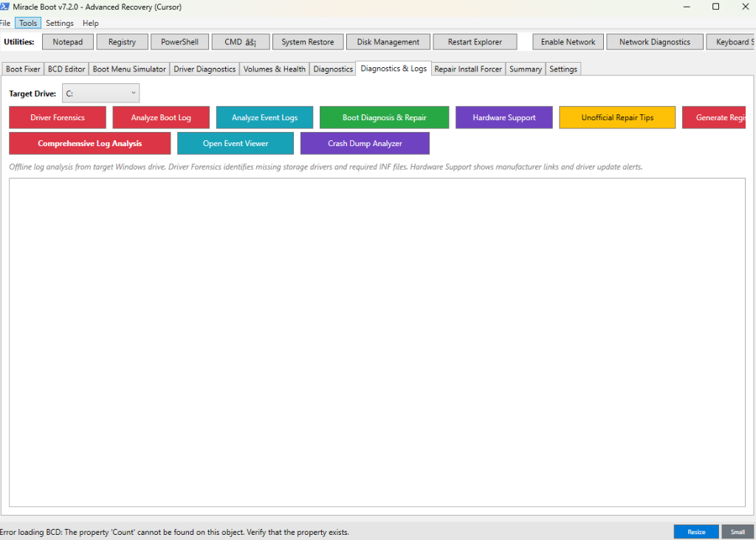Switch to the BCD Editor tab
This screenshot has width=756, height=540.
(66, 69)
